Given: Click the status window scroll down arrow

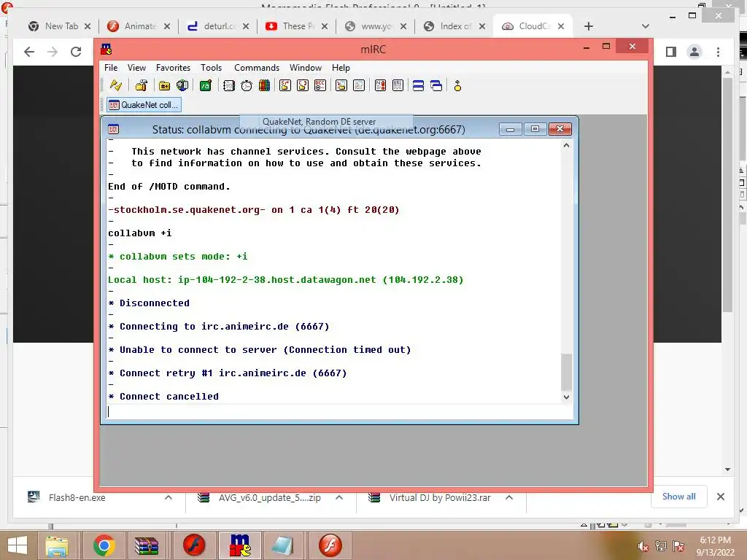Looking at the screenshot, I should (566, 397).
